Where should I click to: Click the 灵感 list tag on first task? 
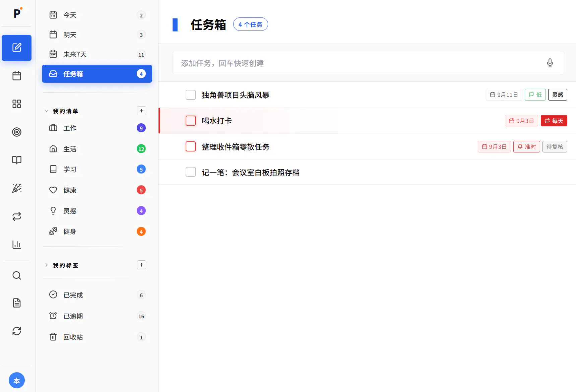[558, 95]
